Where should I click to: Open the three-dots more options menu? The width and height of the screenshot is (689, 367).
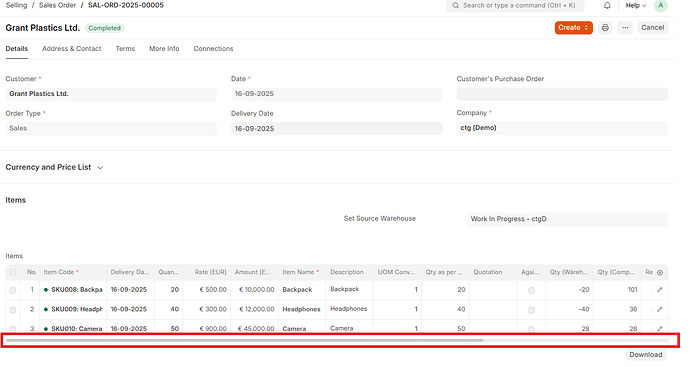625,28
